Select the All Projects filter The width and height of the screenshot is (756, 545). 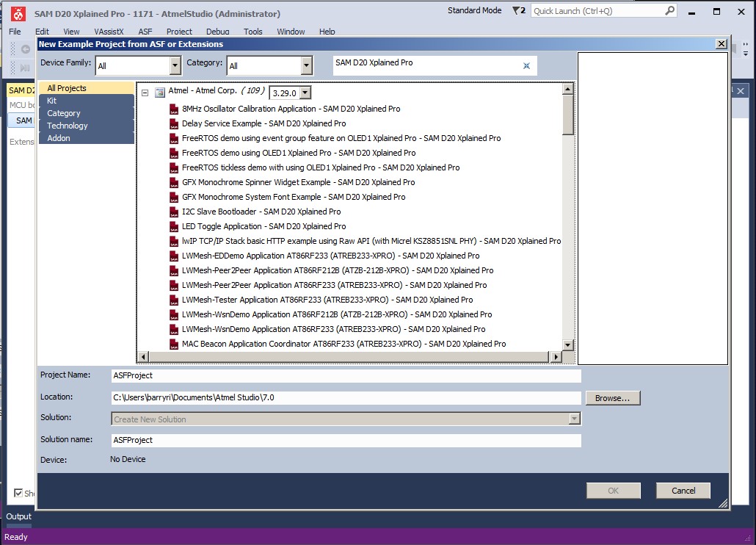click(x=87, y=88)
